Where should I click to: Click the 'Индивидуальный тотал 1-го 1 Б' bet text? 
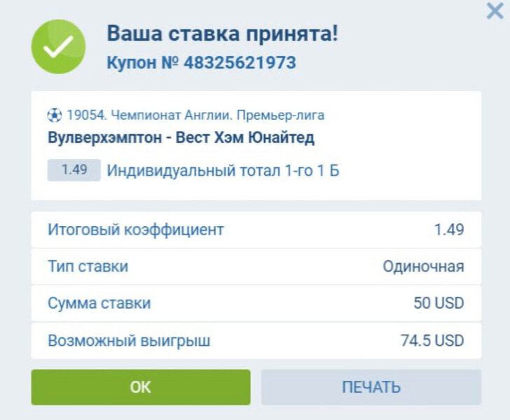(223, 171)
